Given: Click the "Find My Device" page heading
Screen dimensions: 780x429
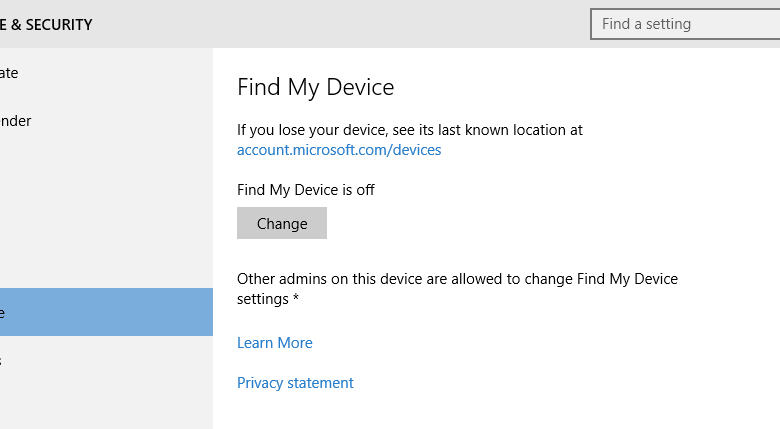Looking at the screenshot, I should (x=316, y=87).
